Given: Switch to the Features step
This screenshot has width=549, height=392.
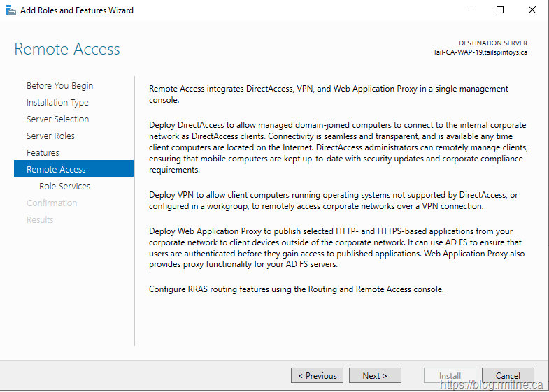Looking at the screenshot, I should click(43, 153).
